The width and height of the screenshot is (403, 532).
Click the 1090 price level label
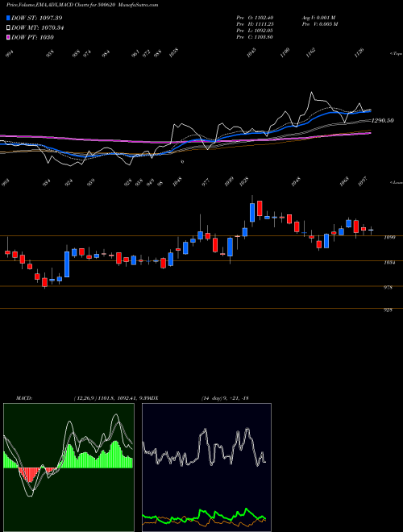tap(389, 238)
